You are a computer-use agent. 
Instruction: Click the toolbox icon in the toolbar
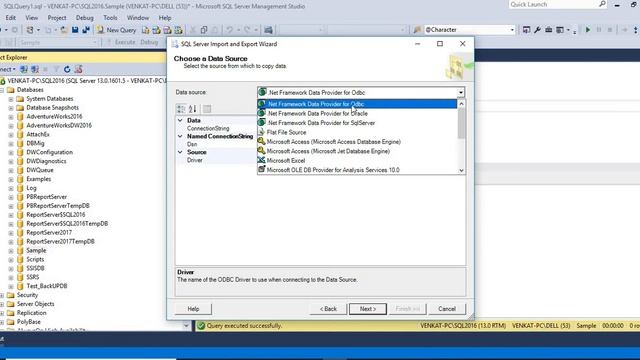click(549, 30)
